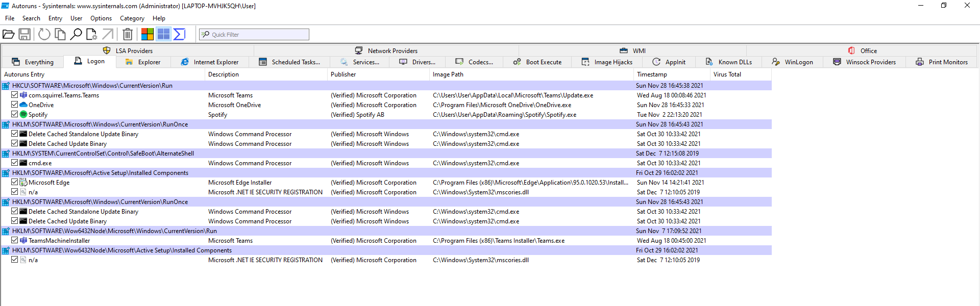Open the Help menu

(159, 18)
